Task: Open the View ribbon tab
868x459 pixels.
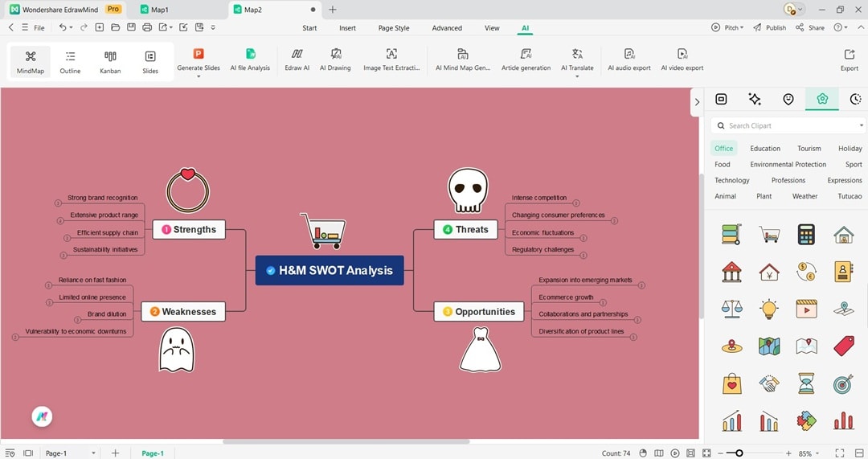Action: coord(492,27)
